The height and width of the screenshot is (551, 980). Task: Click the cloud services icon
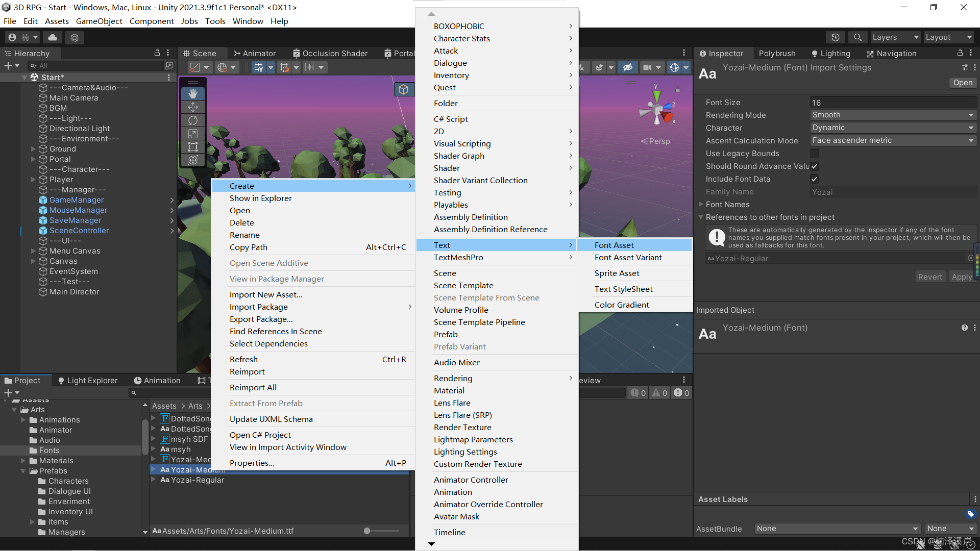[x=53, y=37]
